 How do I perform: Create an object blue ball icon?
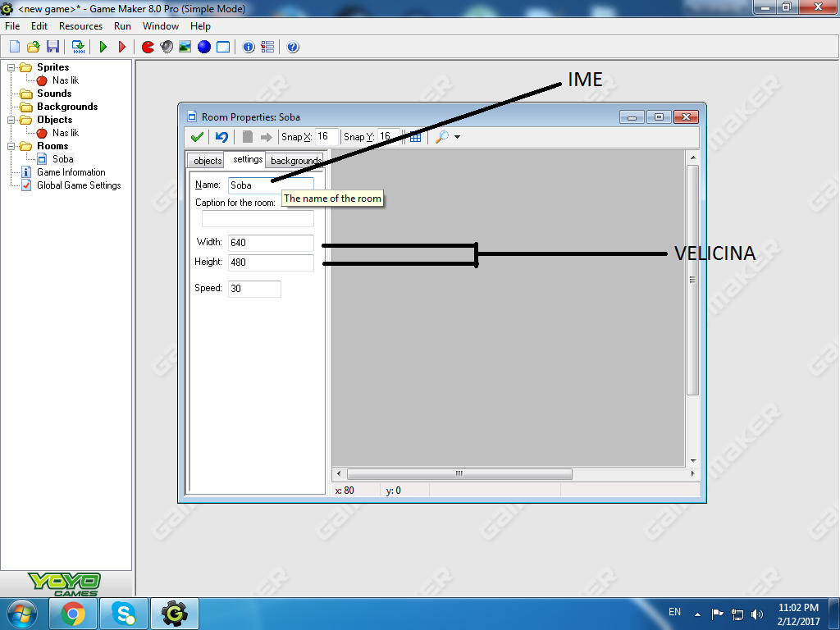204,47
